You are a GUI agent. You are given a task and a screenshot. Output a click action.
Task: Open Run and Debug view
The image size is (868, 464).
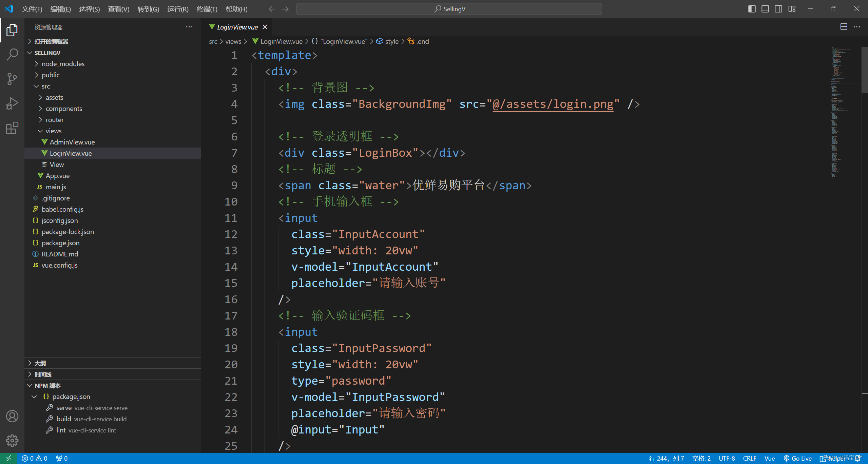coord(12,103)
